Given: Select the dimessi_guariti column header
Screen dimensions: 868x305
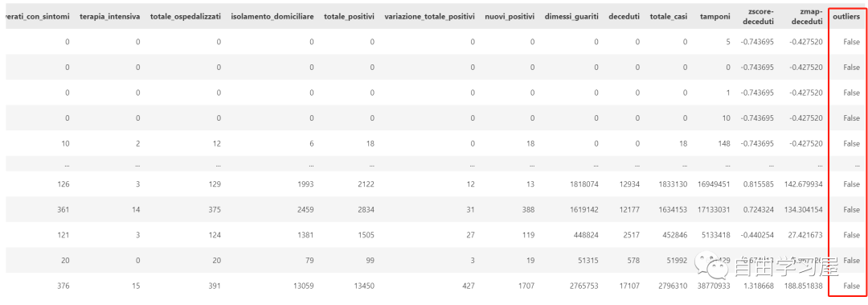Looking at the screenshot, I should pos(571,17).
